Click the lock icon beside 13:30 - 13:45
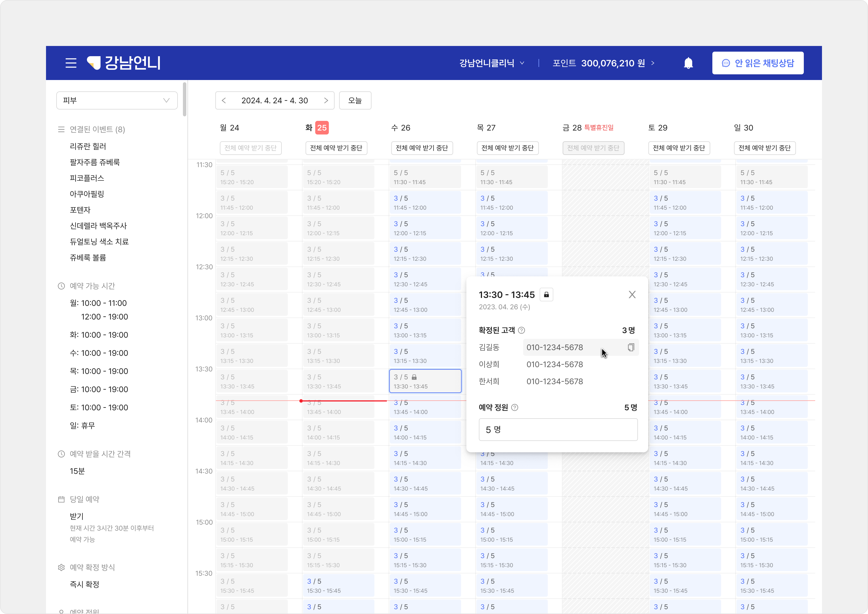 [546, 295]
